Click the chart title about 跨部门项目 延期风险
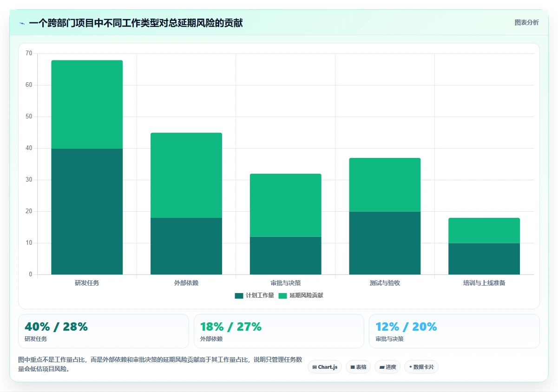The image size is (558, 392). pyautogui.click(x=136, y=23)
